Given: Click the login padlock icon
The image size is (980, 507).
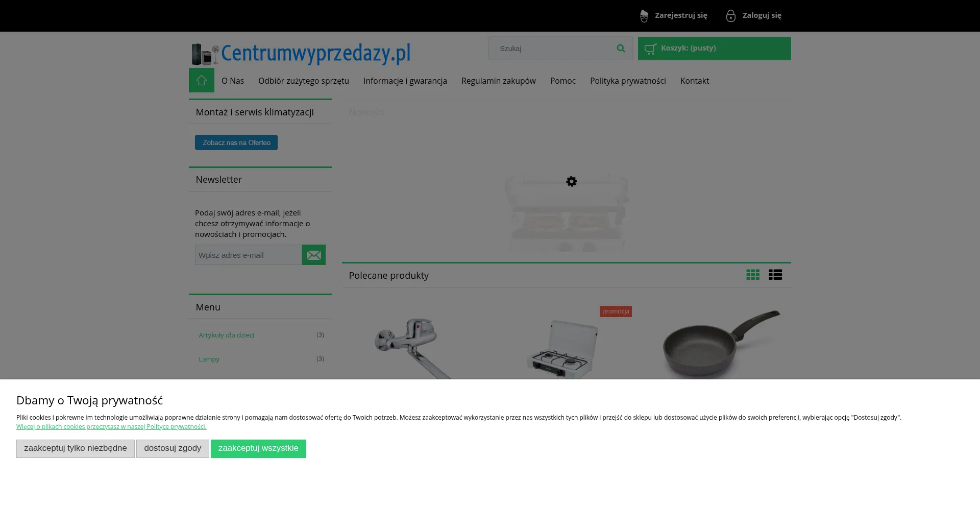Looking at the screenshot, I should [731, 16].
